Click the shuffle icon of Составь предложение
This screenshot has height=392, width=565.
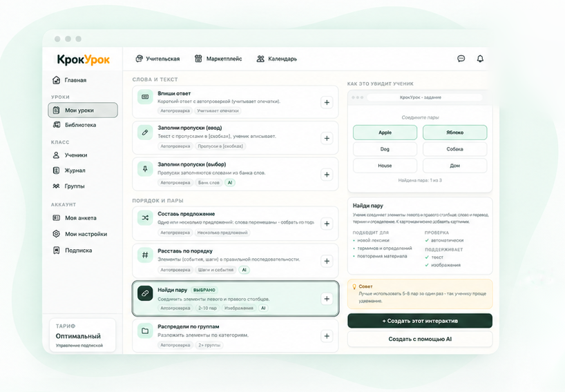tap(145, 218)
